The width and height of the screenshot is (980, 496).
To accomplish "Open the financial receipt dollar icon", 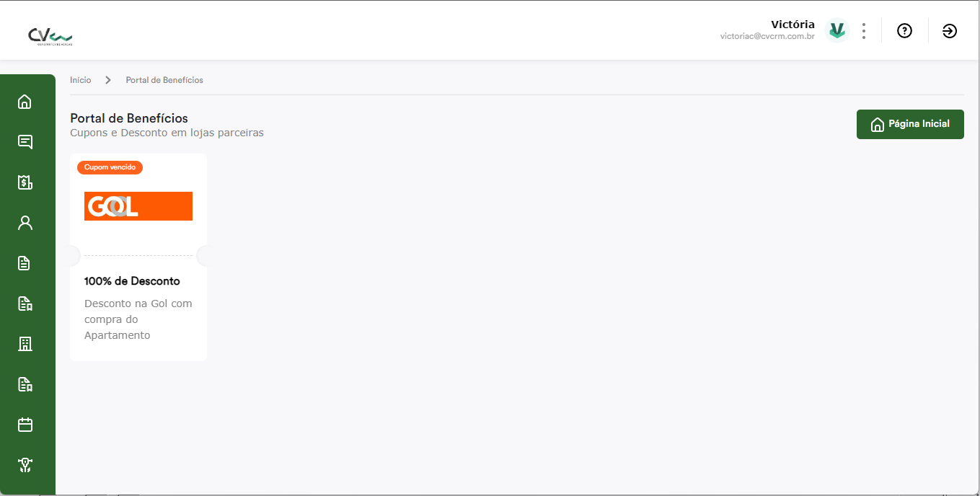I will (x=25, y=182).
